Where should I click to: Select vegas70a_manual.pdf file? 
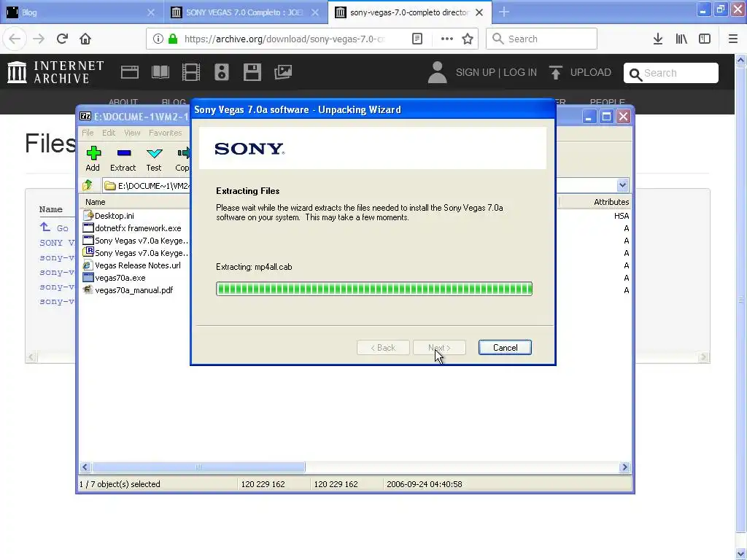tap(136, 290)
